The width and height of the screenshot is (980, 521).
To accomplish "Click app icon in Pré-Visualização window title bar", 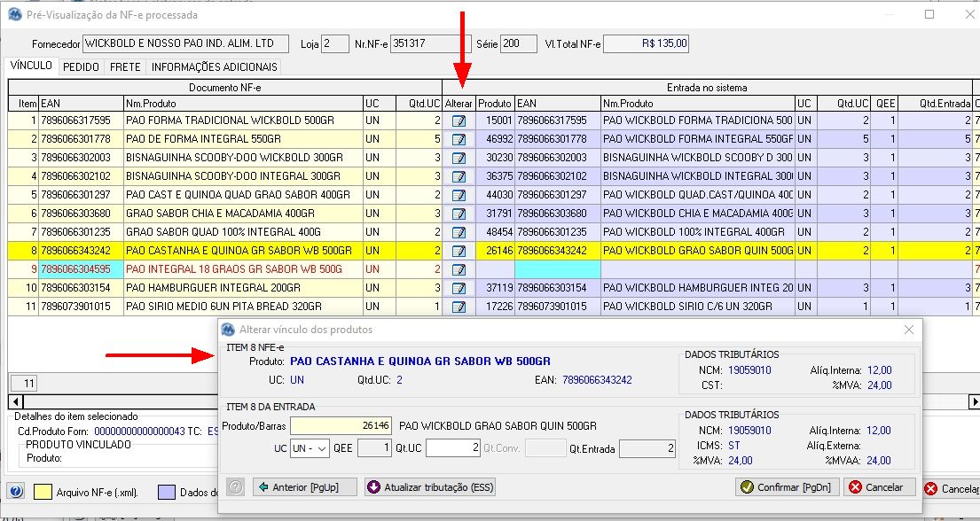I will click(x=14, y=14).
